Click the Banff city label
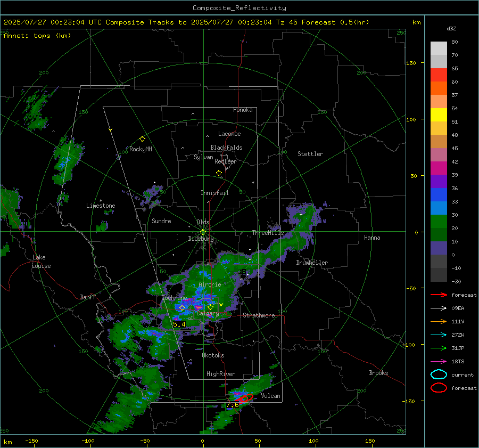Screen dimensions: 479x448 click(88, 297)
